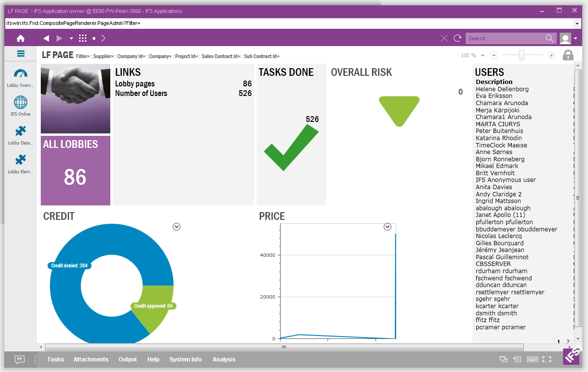The height and width of the screenshot is (372, 588).
Task: Open the Tasks menu in bottom bar
Action: point(55,360)
